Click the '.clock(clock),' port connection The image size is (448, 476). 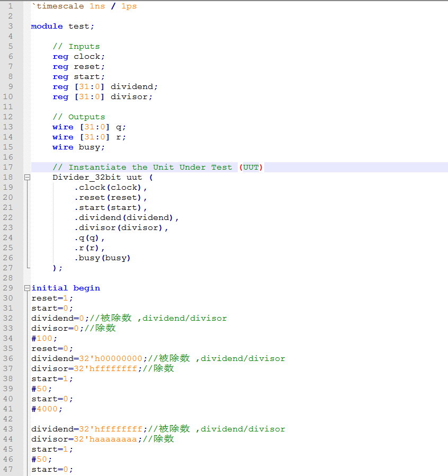click(110, 187)
